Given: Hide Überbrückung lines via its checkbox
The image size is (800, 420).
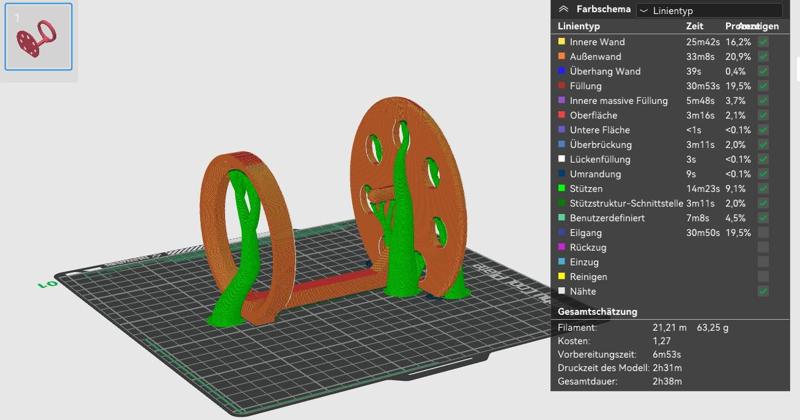Looking at the screenshot, I should coord(763,144).
